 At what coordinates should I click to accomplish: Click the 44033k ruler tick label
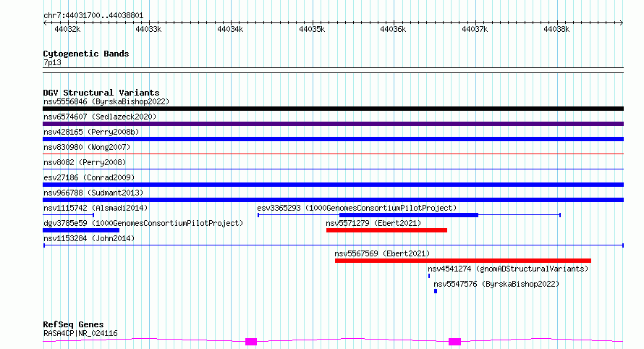148,29
